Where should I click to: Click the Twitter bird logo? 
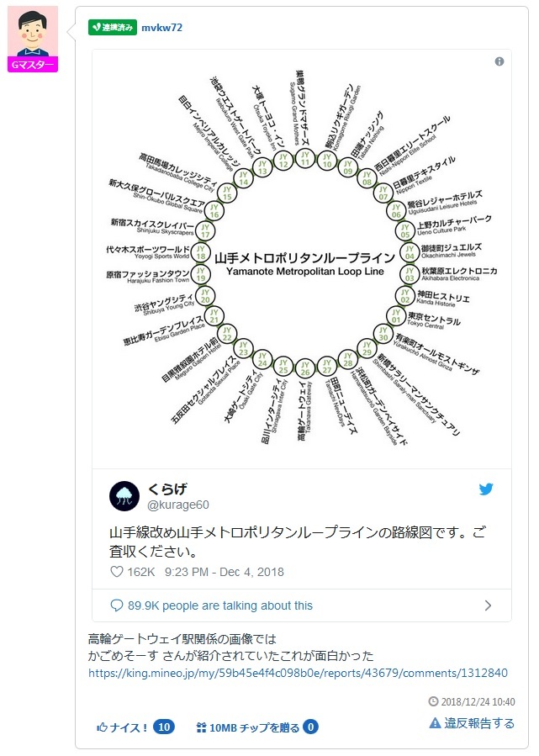[485, 489]
